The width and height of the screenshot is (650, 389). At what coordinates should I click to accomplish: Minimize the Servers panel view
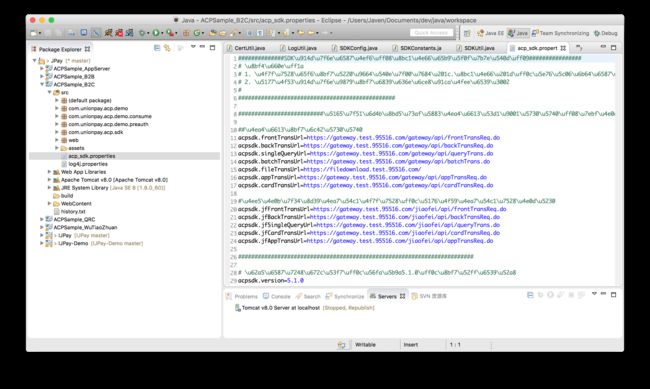click(604, 294)
